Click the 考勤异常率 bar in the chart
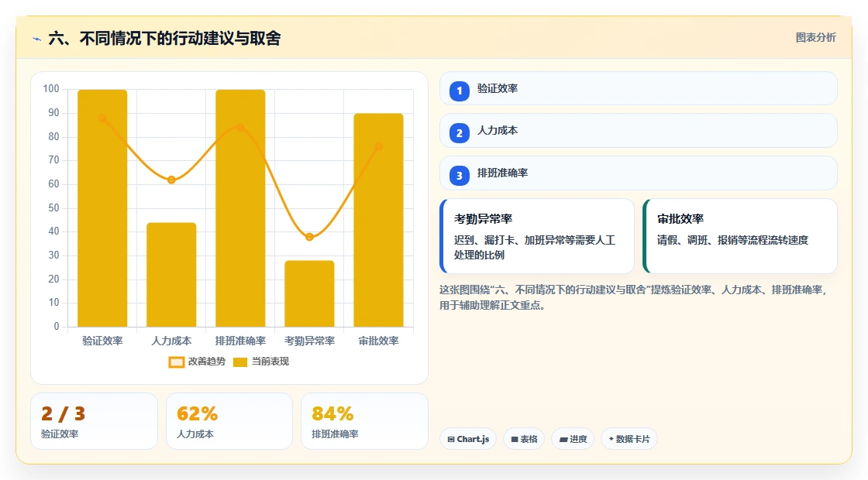 [x=309, y=293]
